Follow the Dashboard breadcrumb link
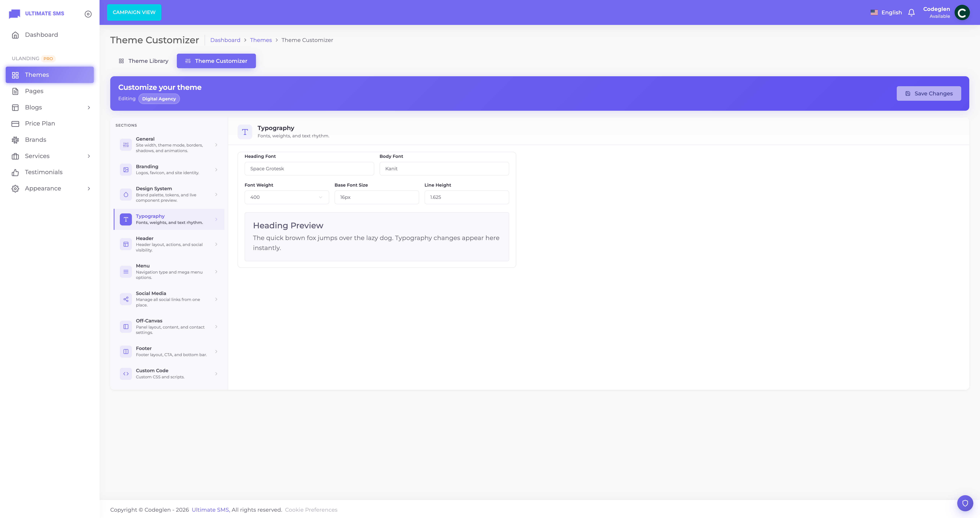 pyautogui.click(x=225, y=40)
